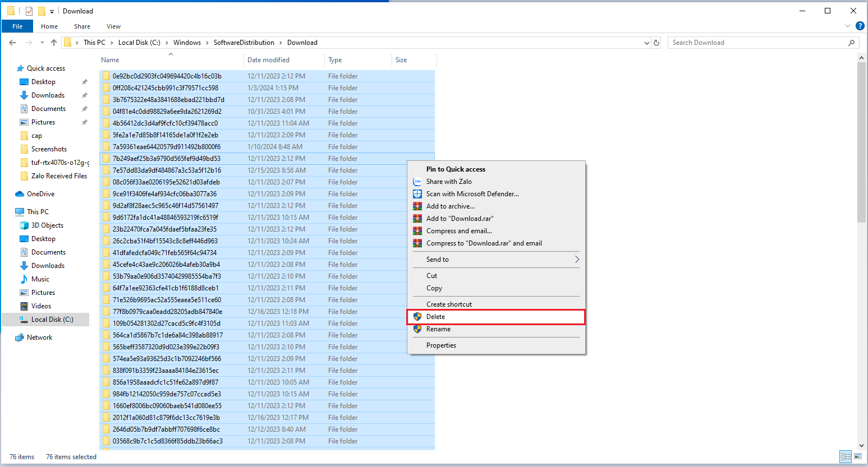The height and width of the screenshot is (467, 868).
Task: Expand the ribbon chevron
Action: click(x=848, y=26)
